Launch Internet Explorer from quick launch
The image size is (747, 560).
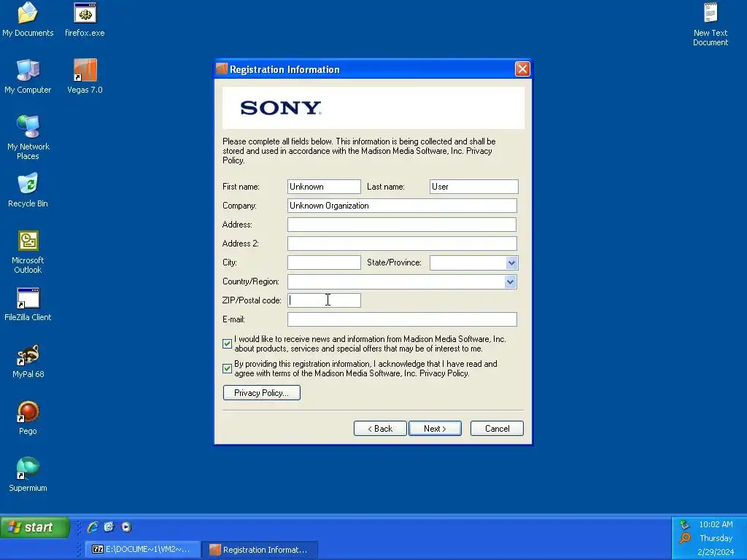tap(93, 526)
